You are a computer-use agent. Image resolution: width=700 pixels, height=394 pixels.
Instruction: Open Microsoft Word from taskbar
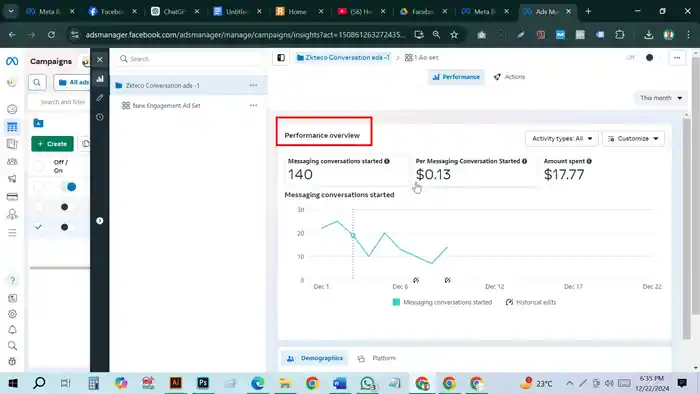[339, 383]
